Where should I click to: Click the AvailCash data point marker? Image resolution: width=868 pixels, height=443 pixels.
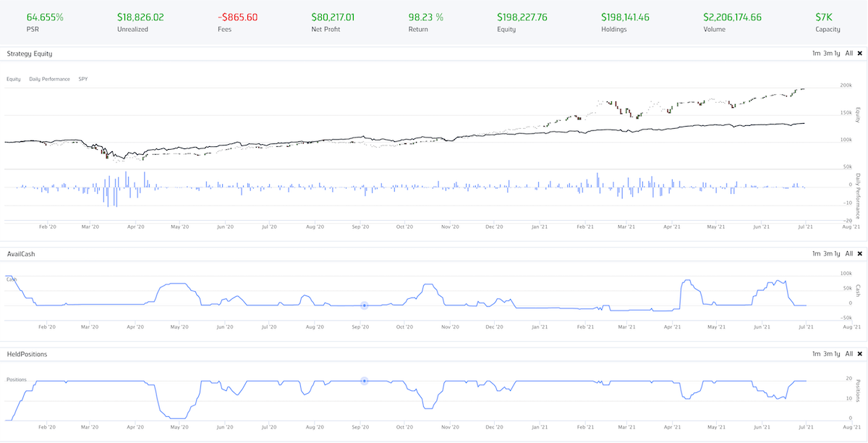point(365,305)
